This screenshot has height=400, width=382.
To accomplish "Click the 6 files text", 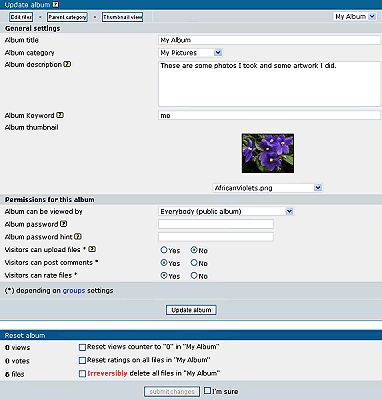I will pos(15,374).
